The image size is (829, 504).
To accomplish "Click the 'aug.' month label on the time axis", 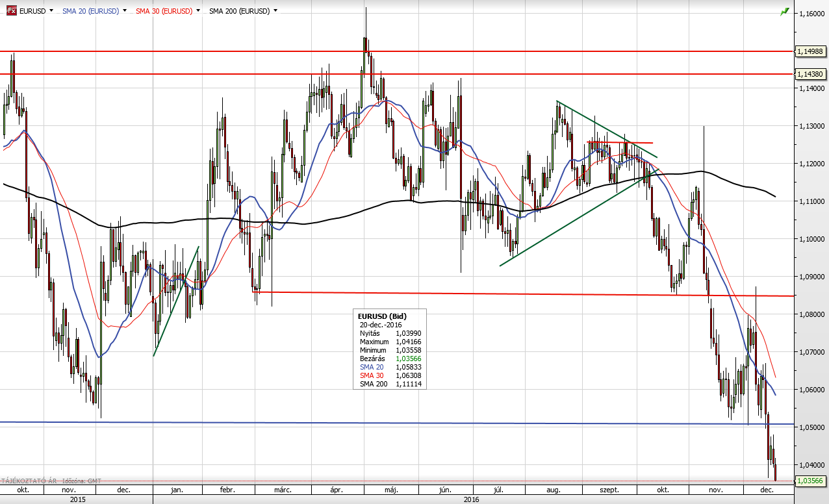I will [x=554, y=490].
